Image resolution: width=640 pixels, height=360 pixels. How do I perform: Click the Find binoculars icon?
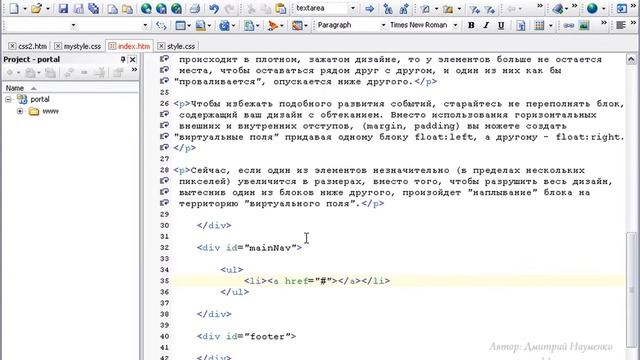tap(388, 8)
